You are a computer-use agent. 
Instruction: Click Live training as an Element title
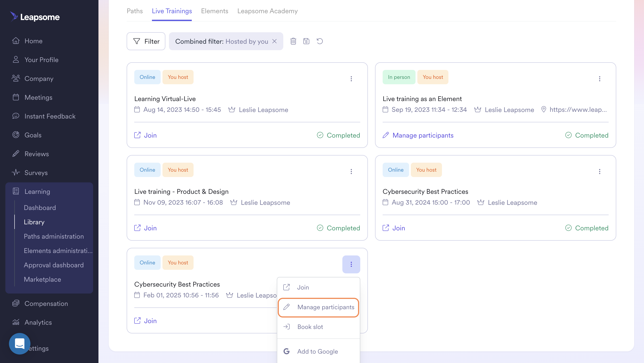[x=422, y=99]
